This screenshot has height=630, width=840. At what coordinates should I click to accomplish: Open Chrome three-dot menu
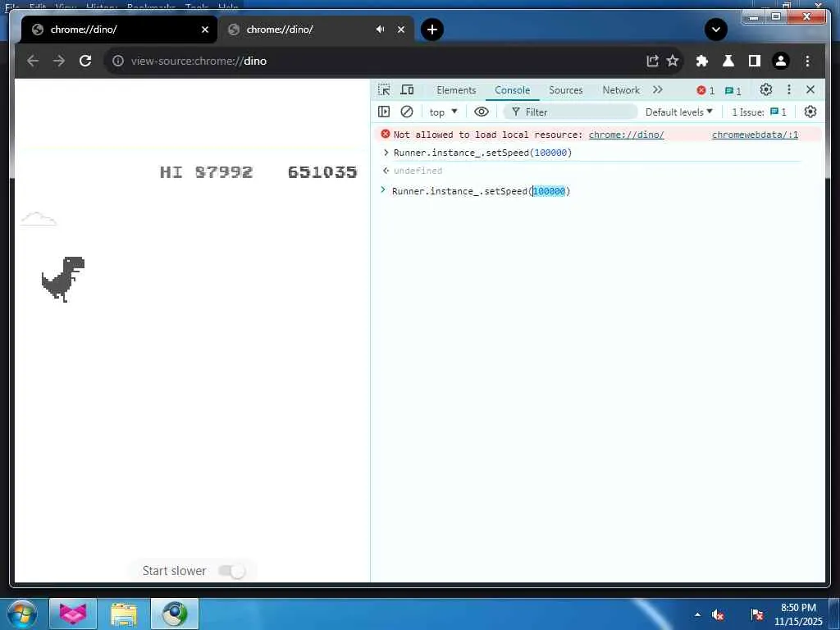[807, 61]
